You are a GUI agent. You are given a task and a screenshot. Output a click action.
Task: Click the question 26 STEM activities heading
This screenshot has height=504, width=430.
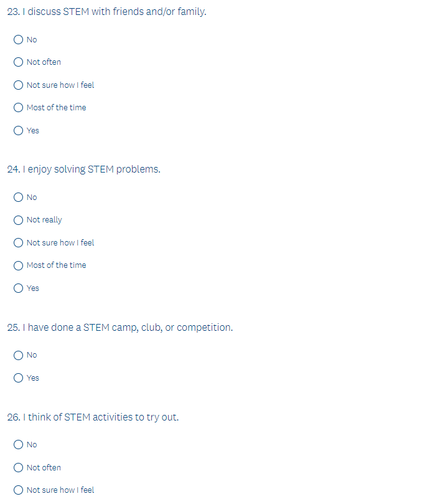pos(93,417)
